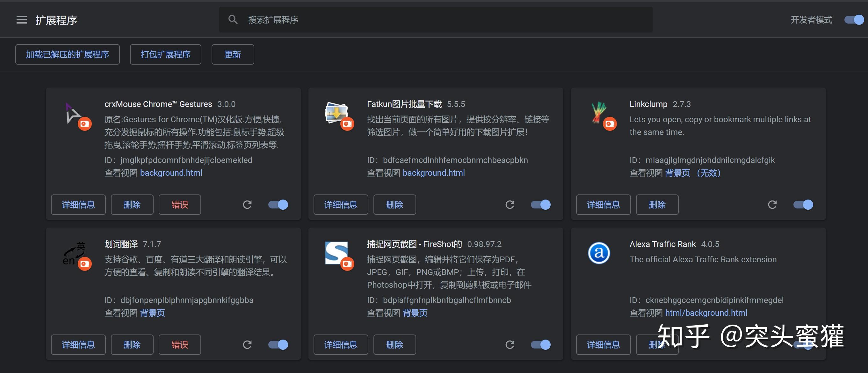The image size is (868, 373).
Task: Disable the Fatkun extension
Action: point(540,205)
